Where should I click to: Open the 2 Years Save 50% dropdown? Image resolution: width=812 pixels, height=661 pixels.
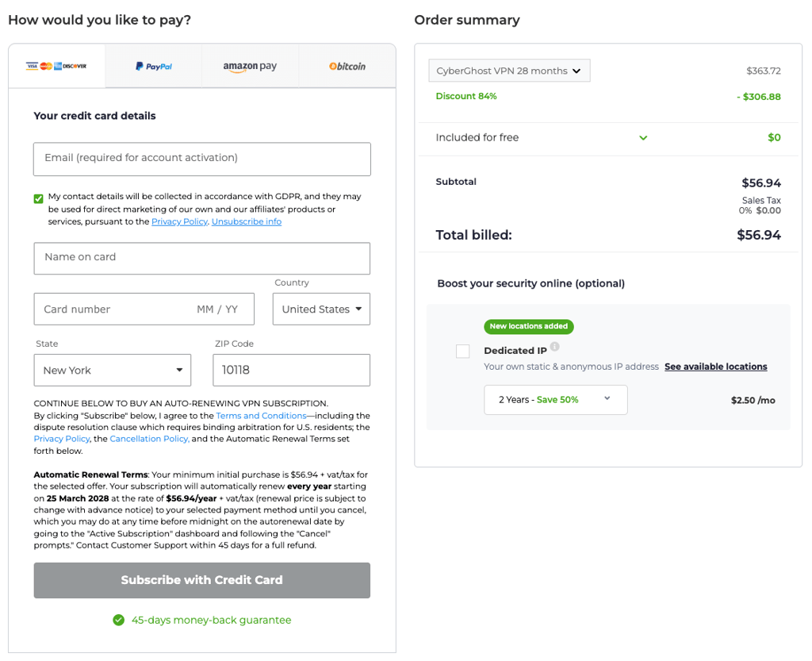point(556,400)
